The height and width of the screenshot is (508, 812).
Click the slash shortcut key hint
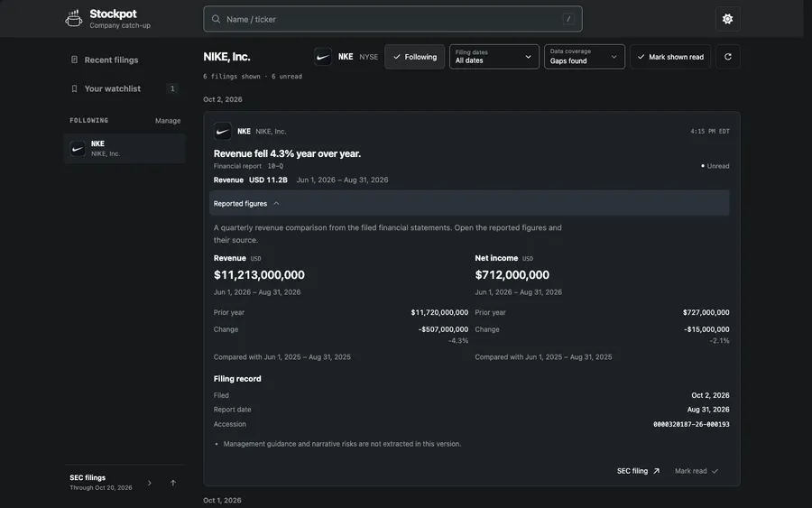568,19
